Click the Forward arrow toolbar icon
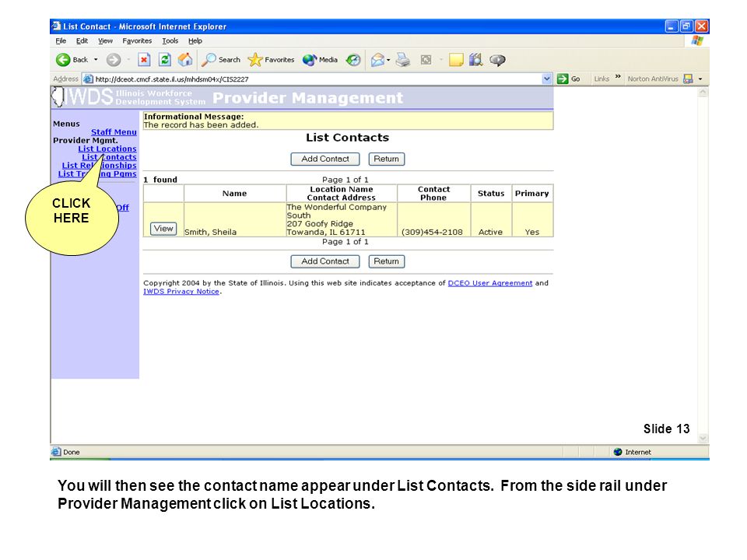 [x=113, y=60]
